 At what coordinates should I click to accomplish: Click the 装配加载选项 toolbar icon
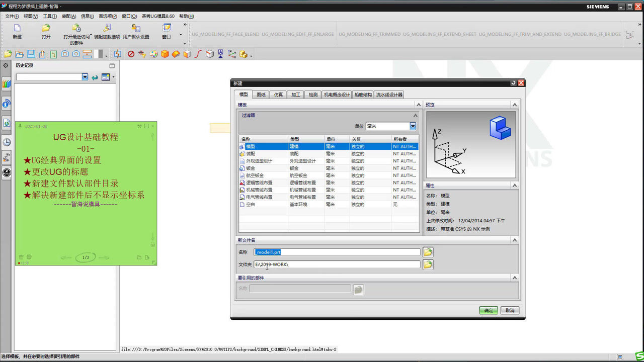pos(107,29)
